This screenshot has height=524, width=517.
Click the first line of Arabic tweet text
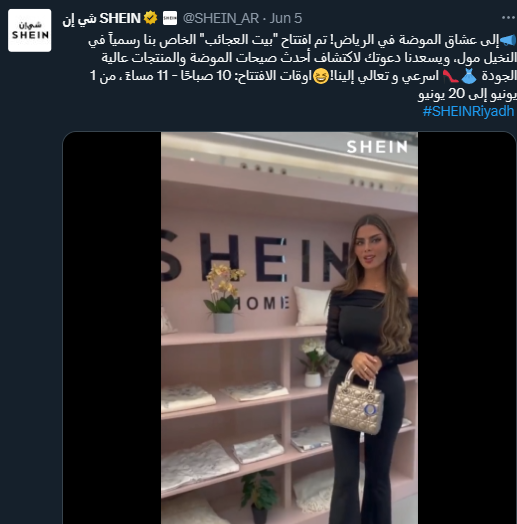[x=302, y=40]
